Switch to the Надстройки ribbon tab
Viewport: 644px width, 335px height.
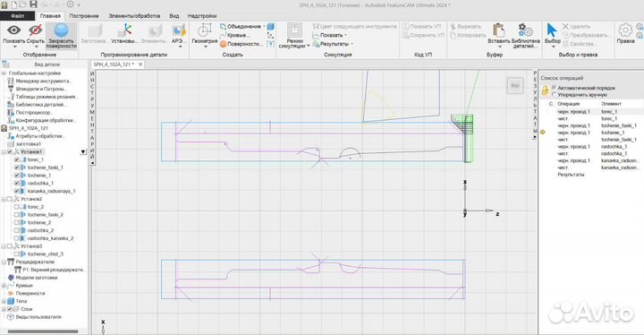[202, 15]
